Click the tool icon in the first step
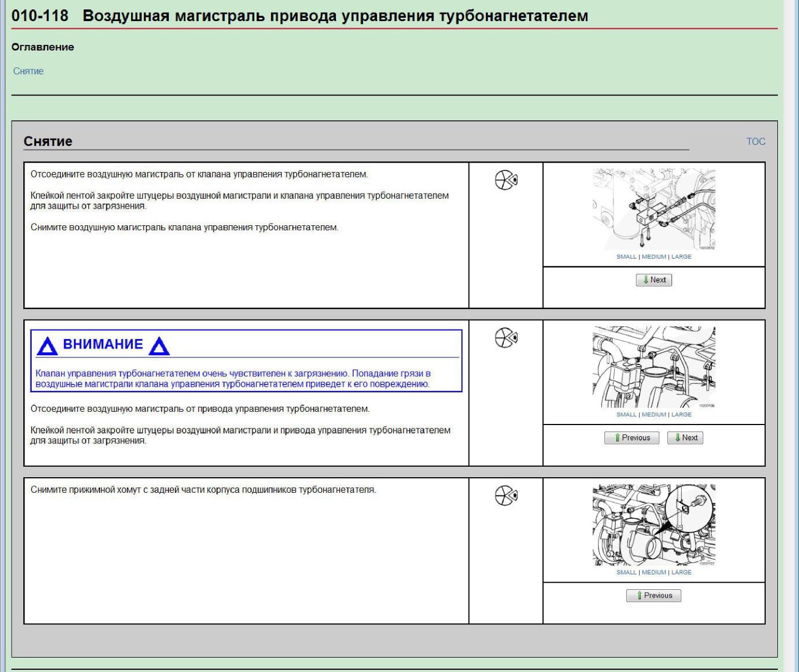This screenshot has height=672, width=799. point(506,180)
